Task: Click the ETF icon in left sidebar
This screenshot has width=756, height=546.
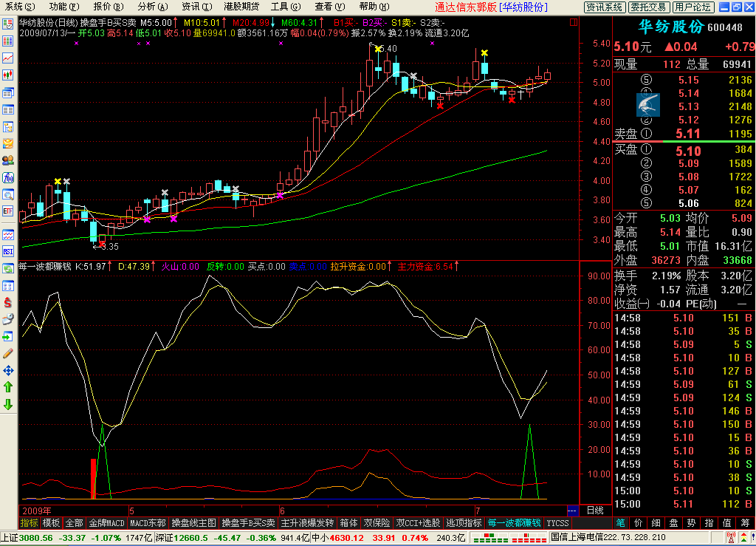Action: tap(7, 211)
